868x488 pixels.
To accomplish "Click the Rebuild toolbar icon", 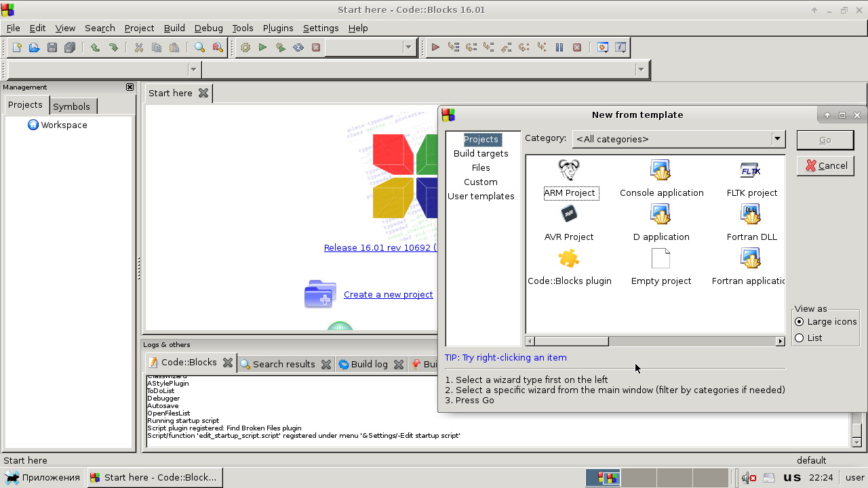I will (x=298, y=47).
